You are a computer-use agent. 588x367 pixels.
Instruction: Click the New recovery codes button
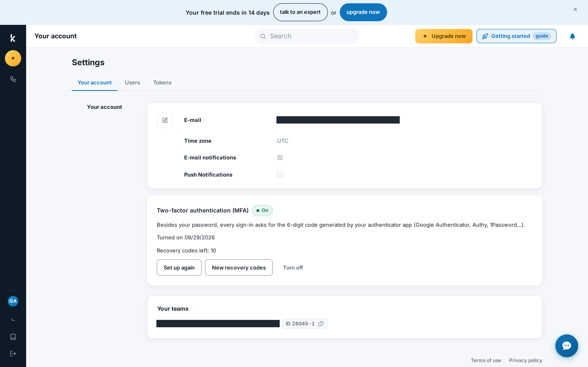239,268
